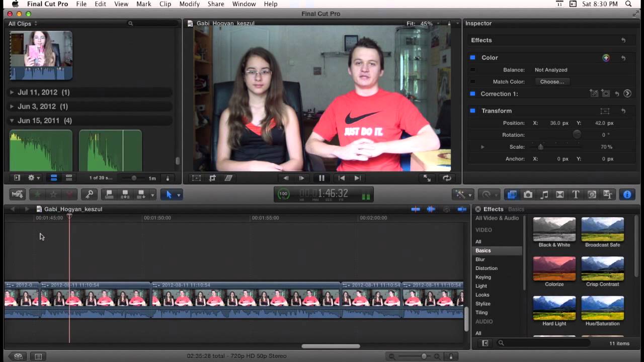Open the Keyword Editor key icon

(89, 195)
